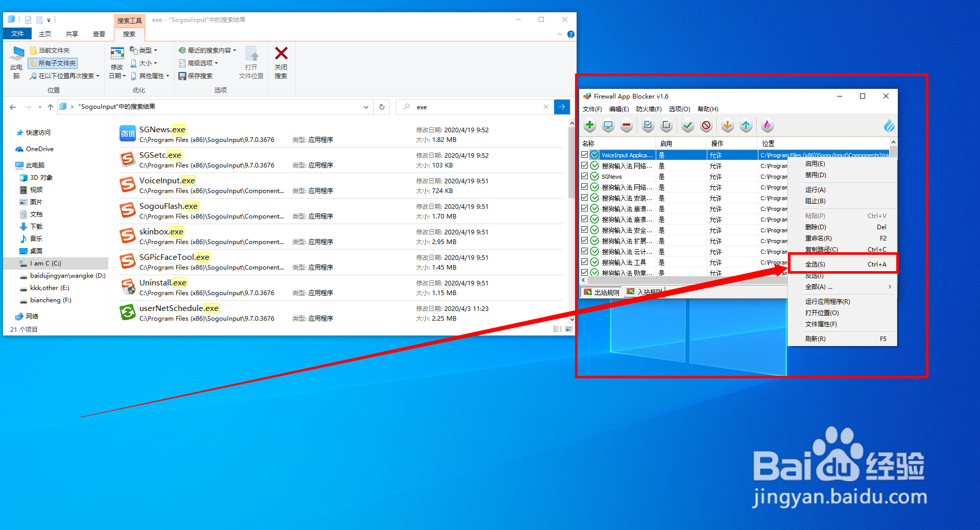Click the red circle Block icon

tap(706, 125)
